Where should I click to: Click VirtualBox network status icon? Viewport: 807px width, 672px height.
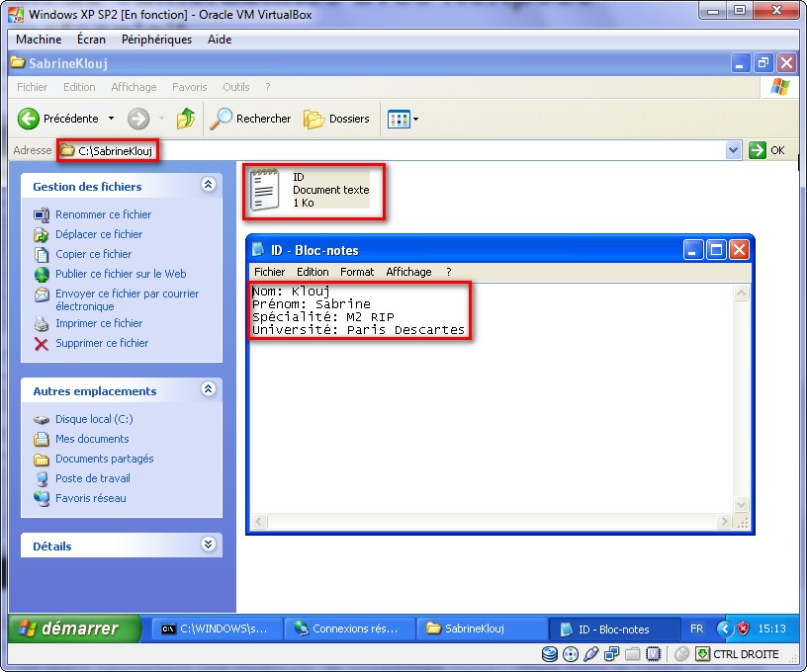click(611, 654)
